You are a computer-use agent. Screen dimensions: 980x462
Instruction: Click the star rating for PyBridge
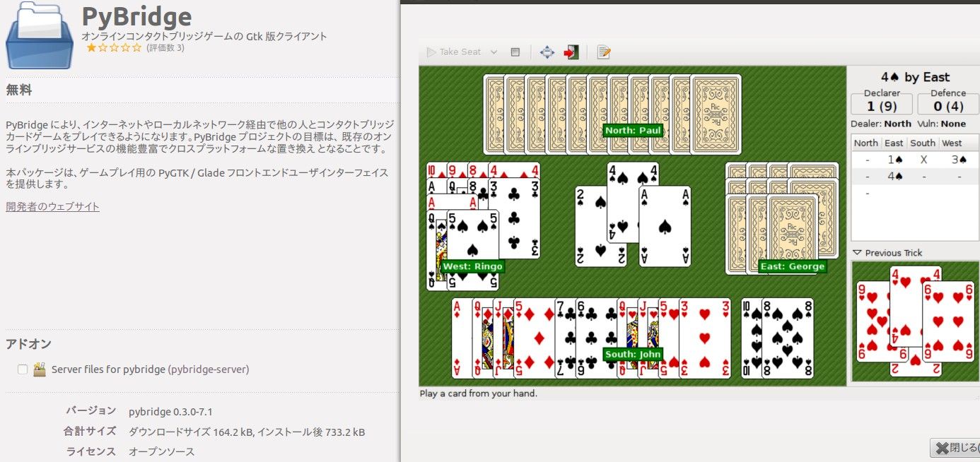114,48
